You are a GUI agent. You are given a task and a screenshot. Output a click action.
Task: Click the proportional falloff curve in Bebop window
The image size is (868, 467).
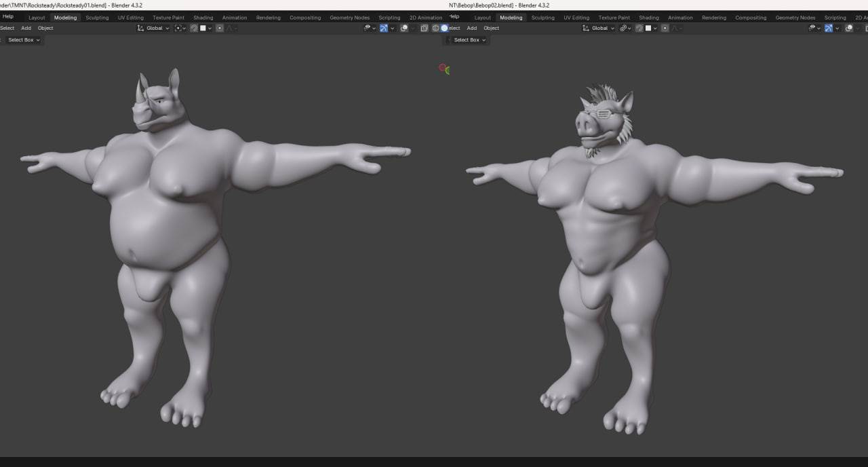pos(675,28)
